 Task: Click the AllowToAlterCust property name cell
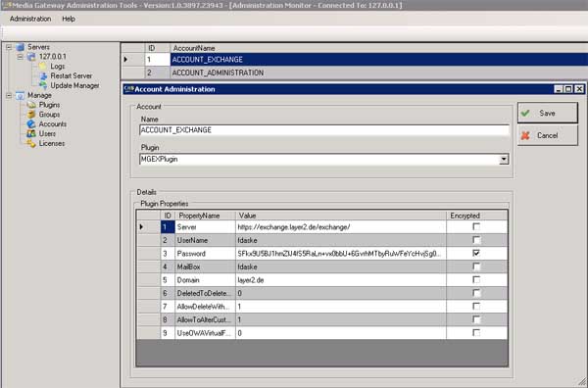point(205,319)
